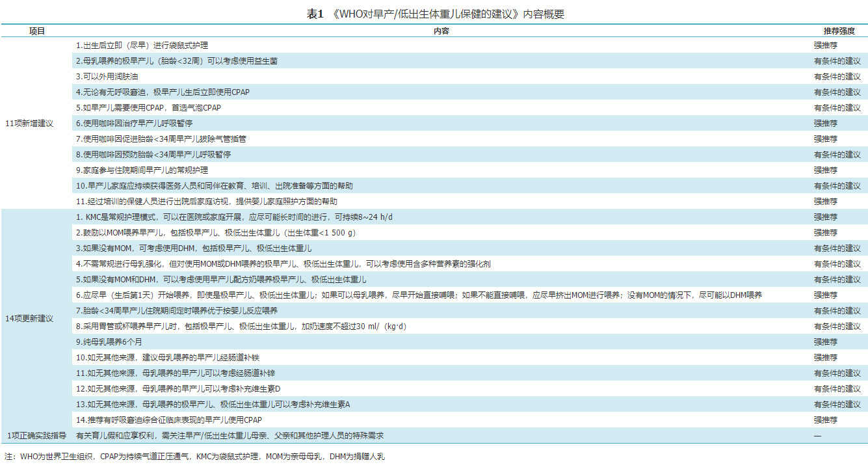Click row '11.经过培训的保健人员进行出院后家庭访视'
Viewport: 868px width, 469px height.
click(x=207, y=202)
